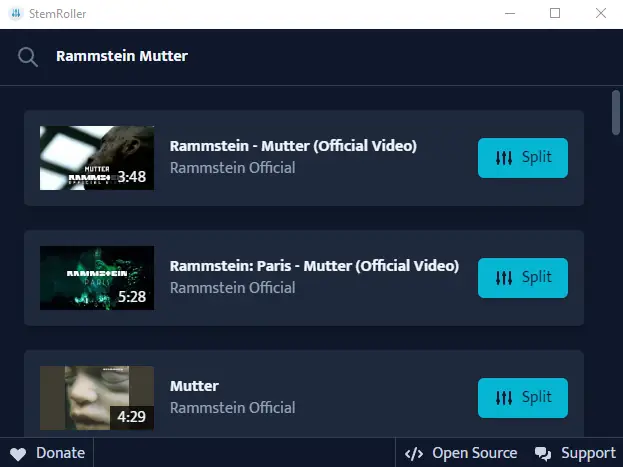Click the search magnifier icon
623x467 pixels.
[x=28, y=57]
